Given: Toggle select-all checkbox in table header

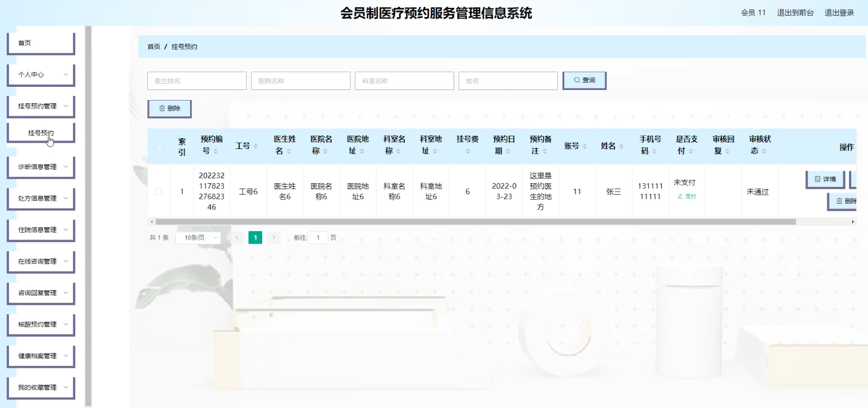Looking at the screenshot, I should 159,147.
